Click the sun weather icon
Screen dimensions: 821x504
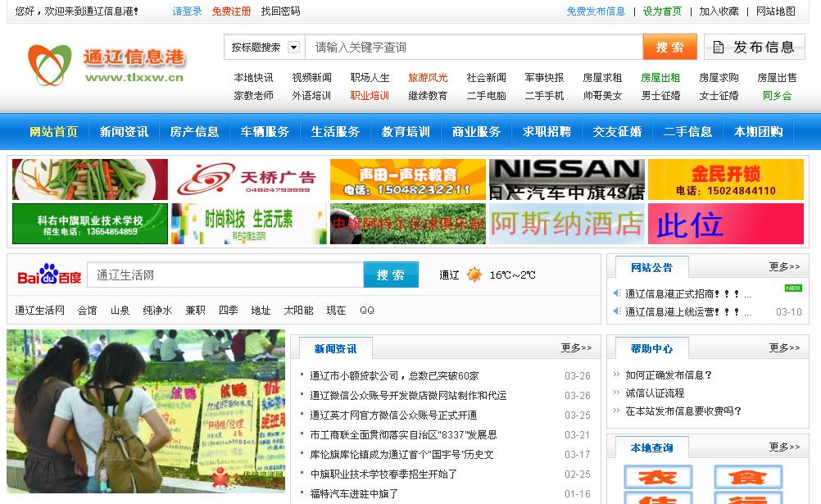474,275
